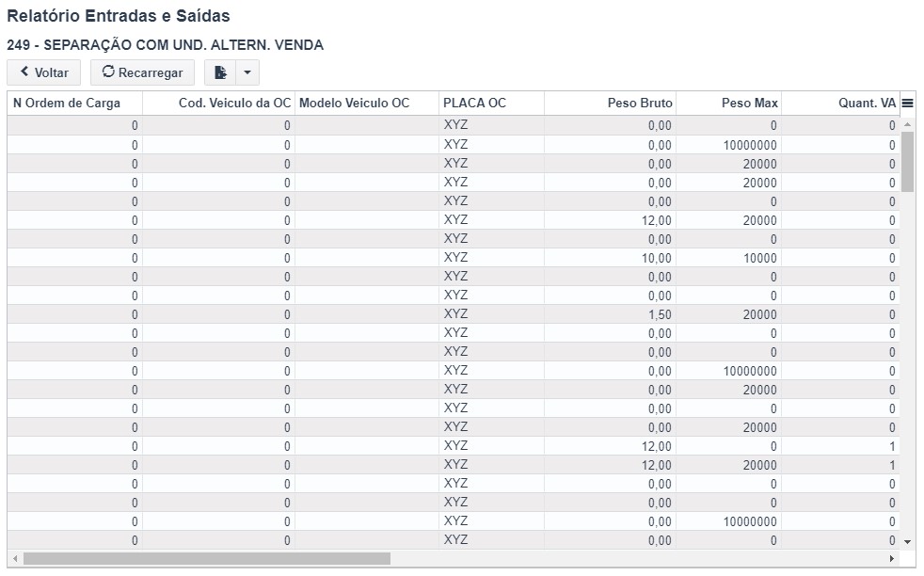Screen dimensions: 924x576
Task: Open the export options dropdown arrow
Action: (247, 72)
